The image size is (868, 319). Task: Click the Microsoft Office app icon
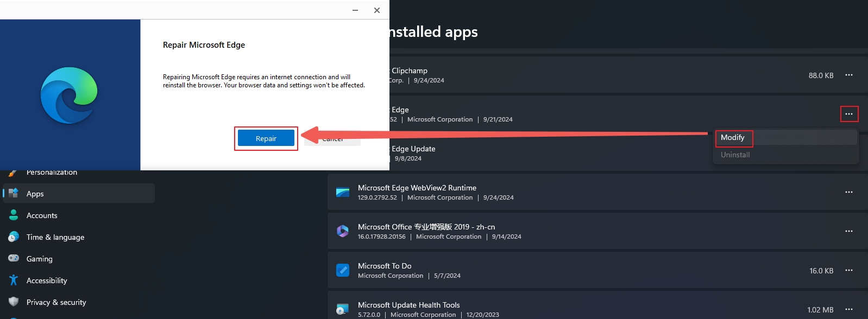(343, 231)
